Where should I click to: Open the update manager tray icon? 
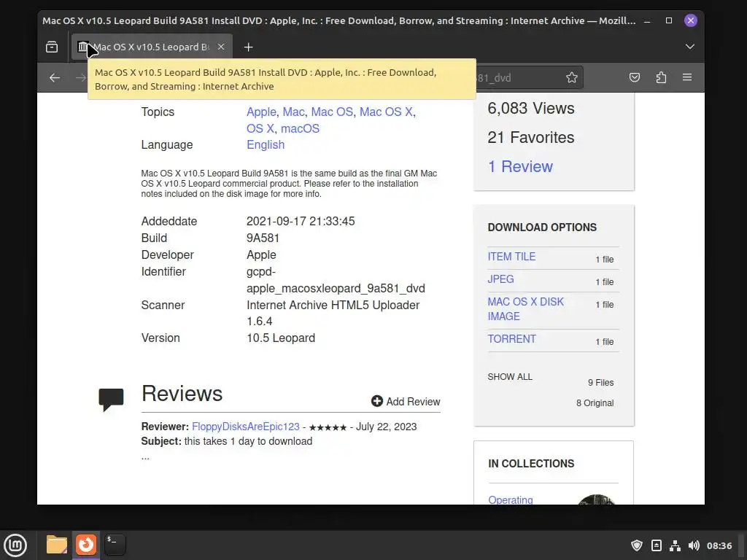coord(656,545)
